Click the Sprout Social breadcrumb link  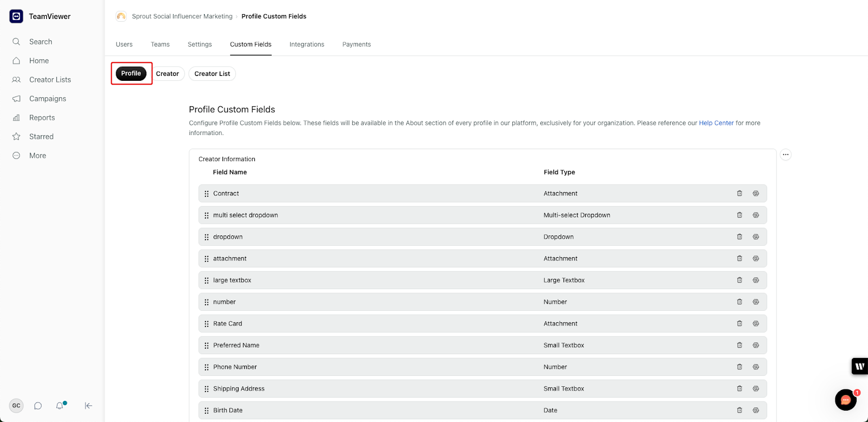182,16
